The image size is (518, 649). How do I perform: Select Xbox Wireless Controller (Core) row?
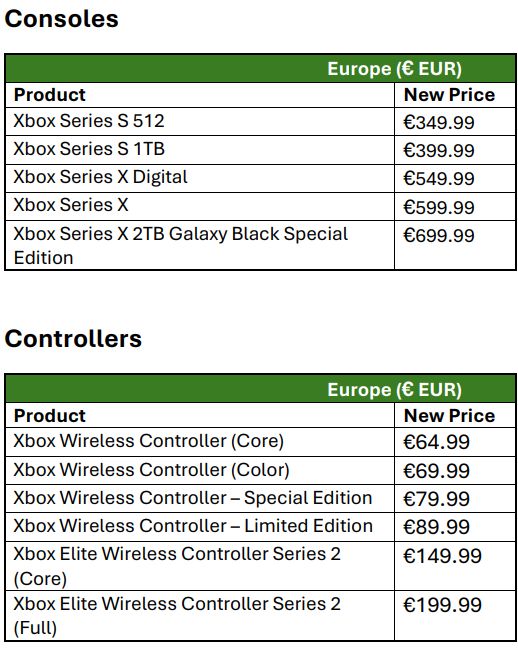click(x=261, y=442)
